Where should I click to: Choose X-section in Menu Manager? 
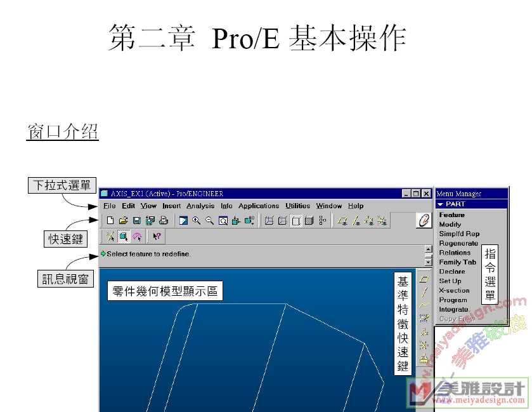pyautogui.click(x=454, y=290)
